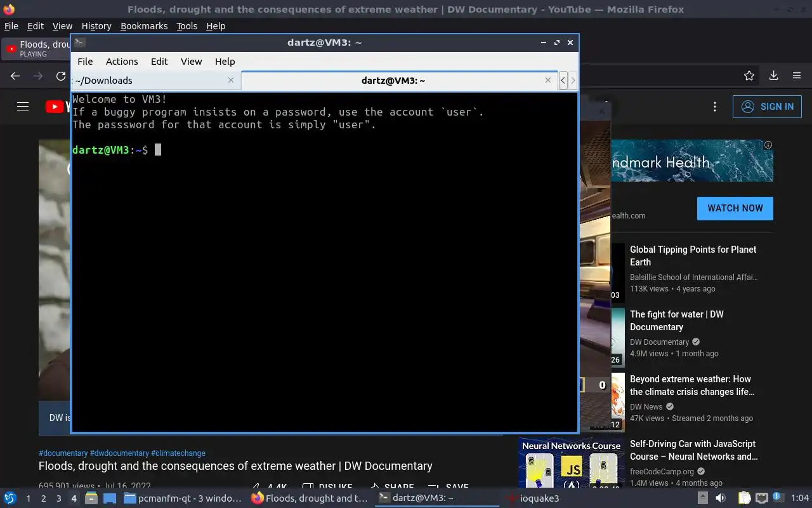Click the Balsillie School channel name
Image resolution: width=812 pixels, height=508 pixels.
pyautogui.click(x=693, y=277)
